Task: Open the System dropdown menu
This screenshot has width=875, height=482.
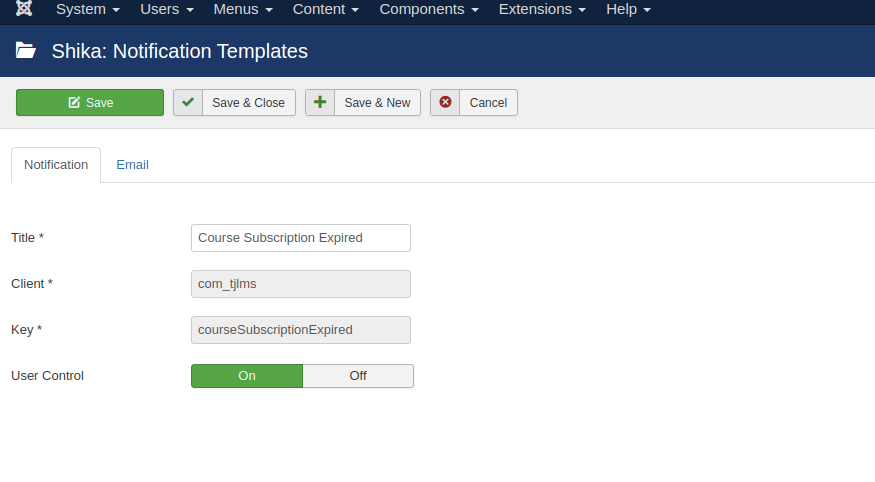Action: click(88, 9)
